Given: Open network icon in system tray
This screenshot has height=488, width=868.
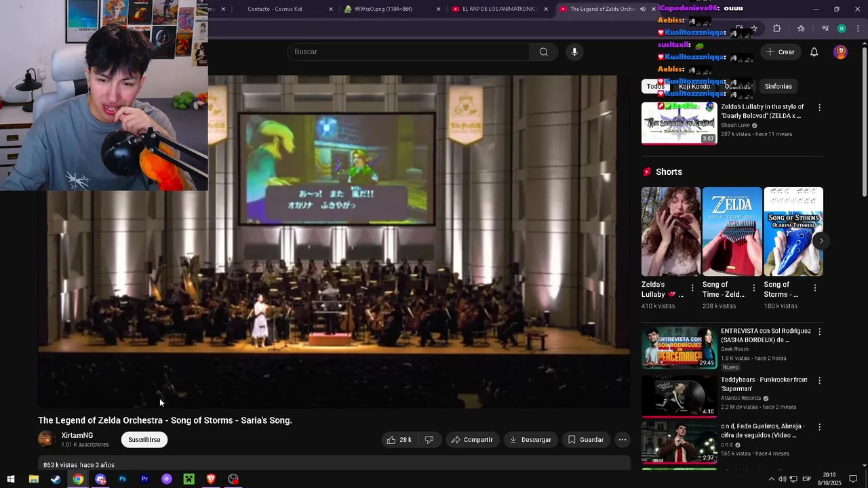Looking at the screenshot, I should [x=793, y=479].
